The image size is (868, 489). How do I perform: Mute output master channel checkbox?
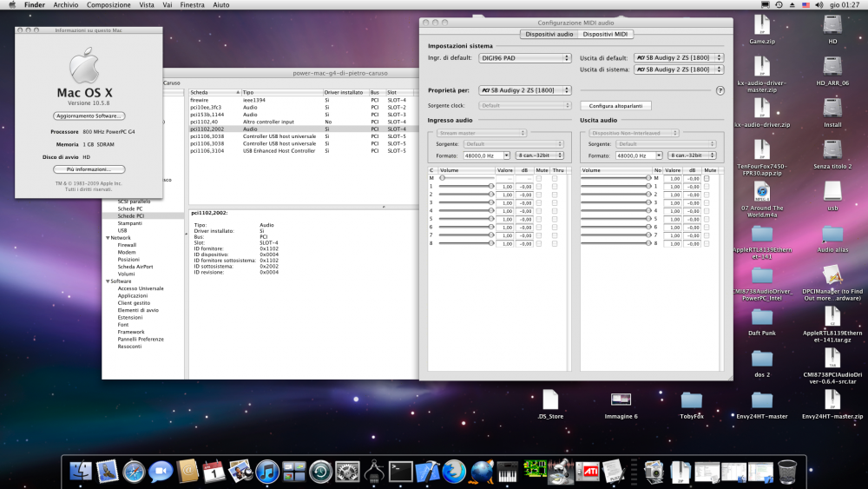707,178
